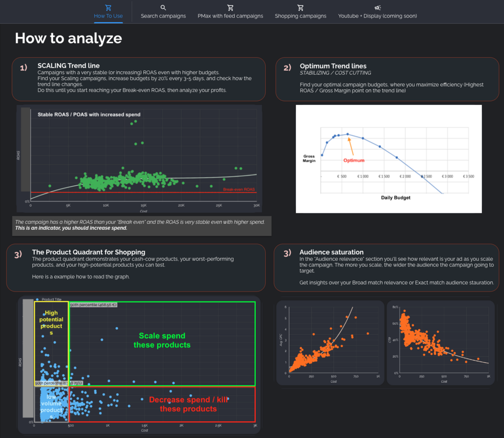
Task: Click the red Optimum label
Action: 354,160
